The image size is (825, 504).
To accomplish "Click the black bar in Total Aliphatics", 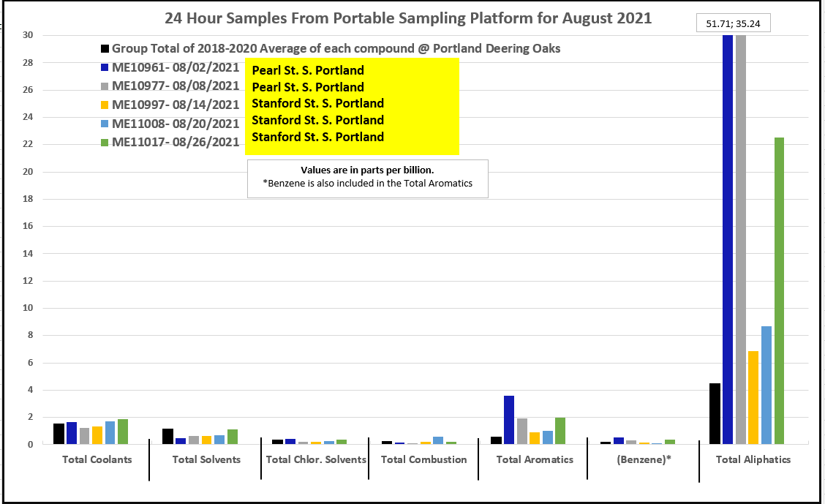I will click(x=715, y=413).
